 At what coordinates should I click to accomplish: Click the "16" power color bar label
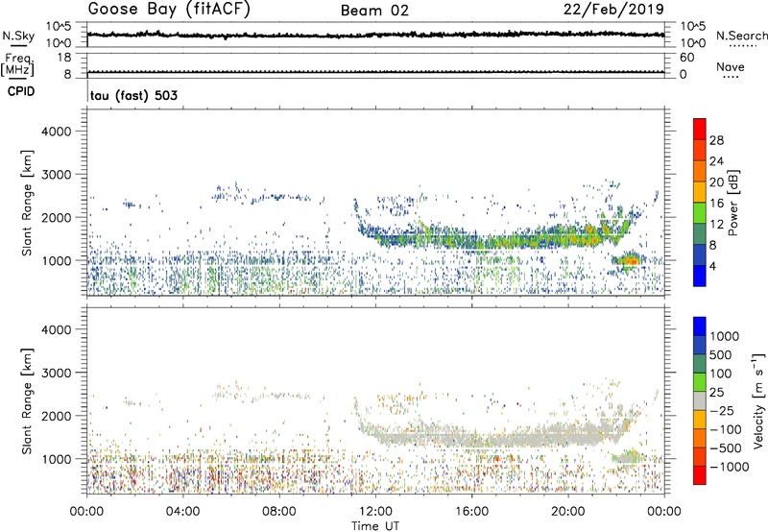point(716,204)
